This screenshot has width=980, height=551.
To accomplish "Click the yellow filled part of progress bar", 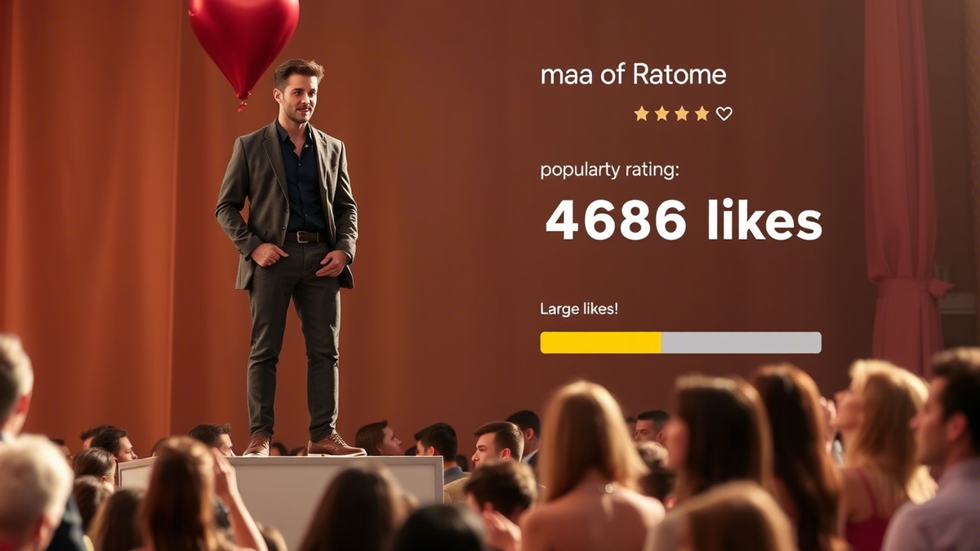I will (x=600, y=343).
